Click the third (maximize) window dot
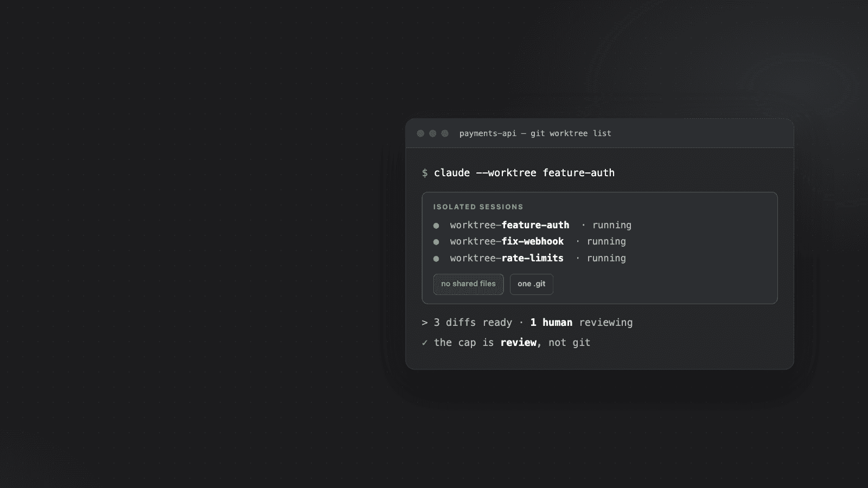868x488 pixels. [445, 133]
